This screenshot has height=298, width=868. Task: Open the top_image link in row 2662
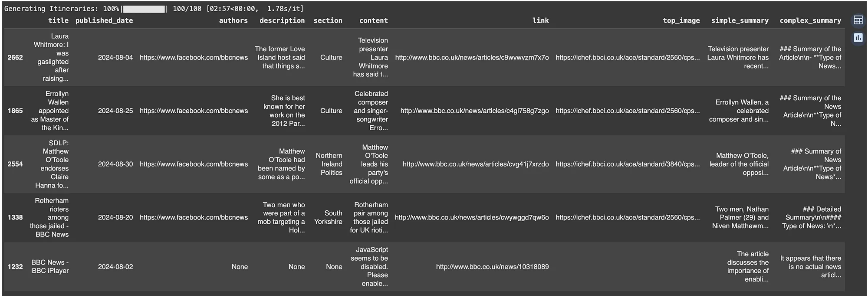[628, 57]
